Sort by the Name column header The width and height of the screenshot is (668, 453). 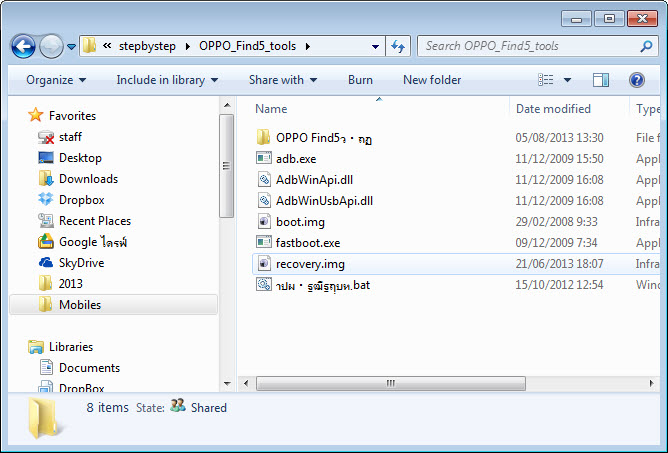click(x=271, y=109)
